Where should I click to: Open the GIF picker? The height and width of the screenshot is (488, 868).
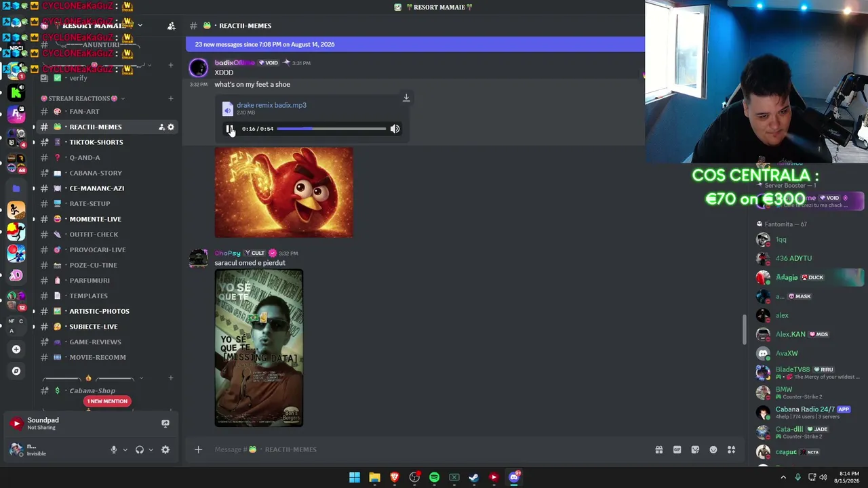coord(677,449)
